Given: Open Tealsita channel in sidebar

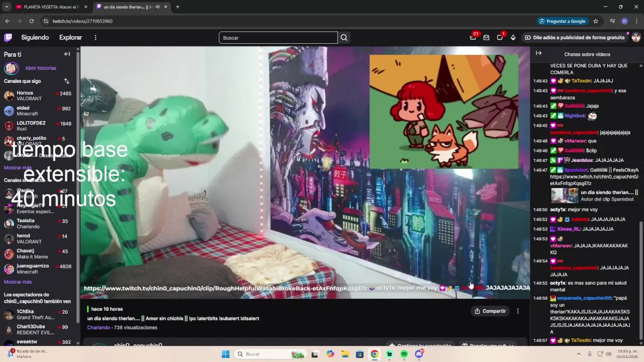Looking at the screenshot, I should pyautogui.click(x=38, y=223).
